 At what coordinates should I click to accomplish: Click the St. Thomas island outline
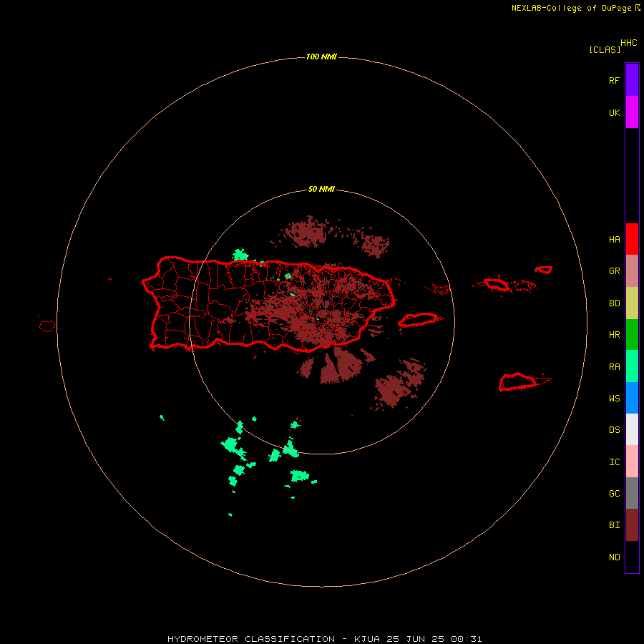click(497, 284)
